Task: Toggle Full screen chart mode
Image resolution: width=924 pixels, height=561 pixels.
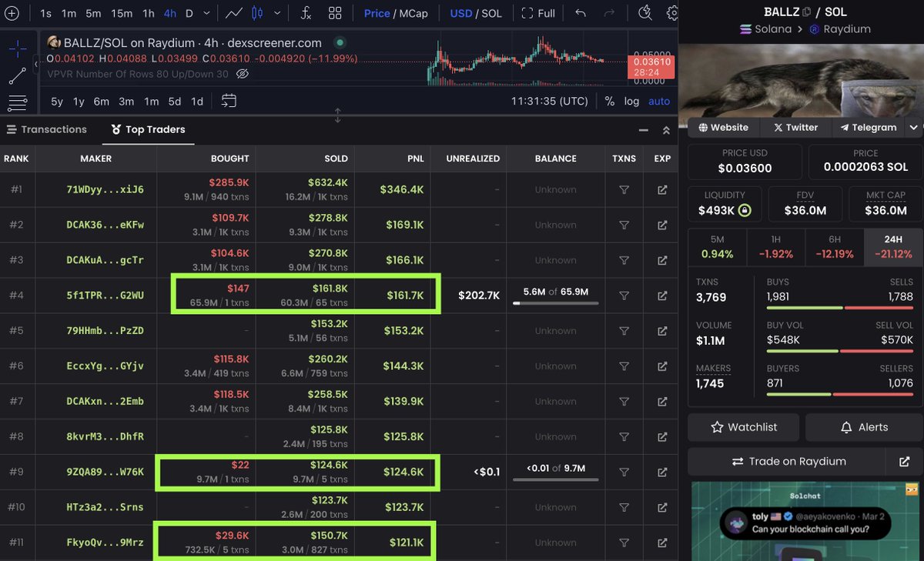Action: coord(538,13)
